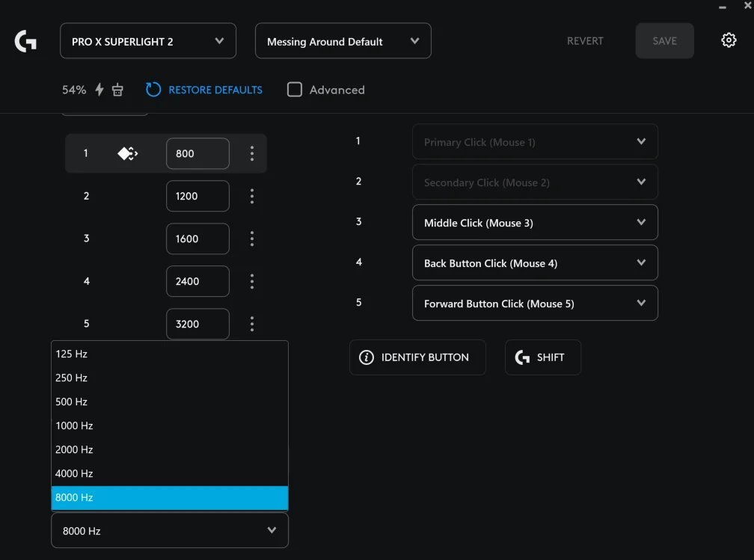Open the three-dot menu for DPI level 3
The image size is (754, 560).
click(252, 239)
